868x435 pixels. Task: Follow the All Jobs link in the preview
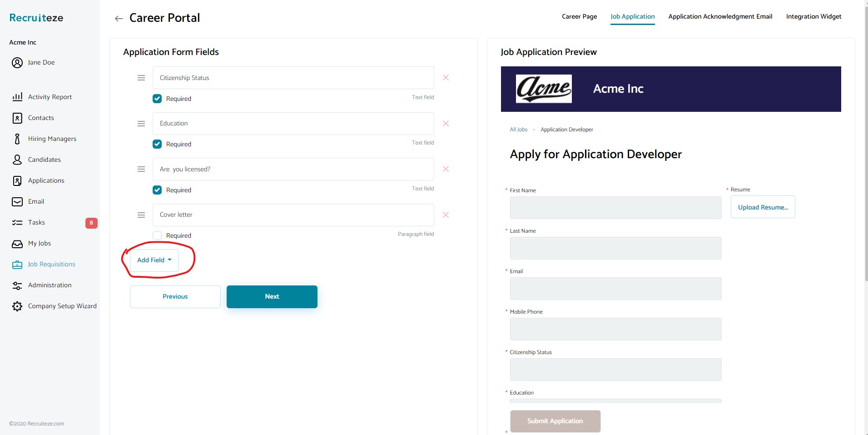coord(519,129)
